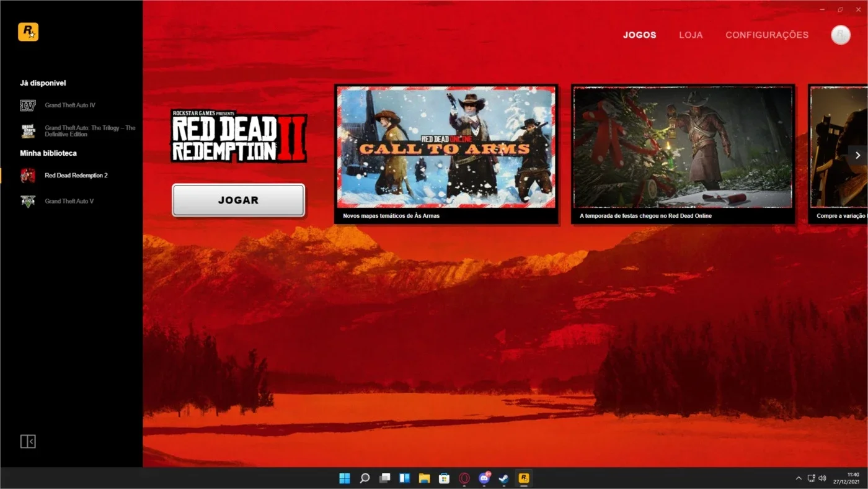Collapse the sidebar with the panel icon
This screenshot has width=868, height=489.
(28, 441)
